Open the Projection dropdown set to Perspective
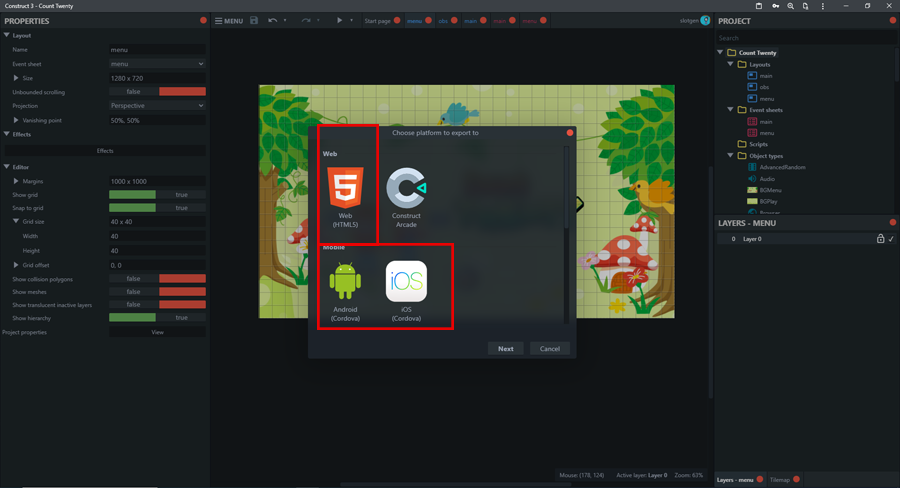Screen dimensions: 900x488 pyautogui.click(x=157, y=106)
